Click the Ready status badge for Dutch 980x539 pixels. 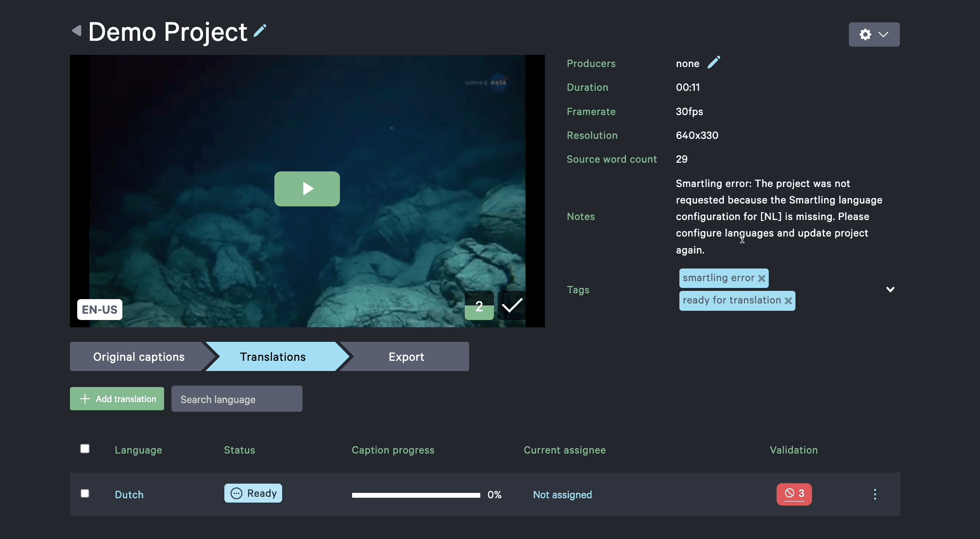(x=253, y=493)
